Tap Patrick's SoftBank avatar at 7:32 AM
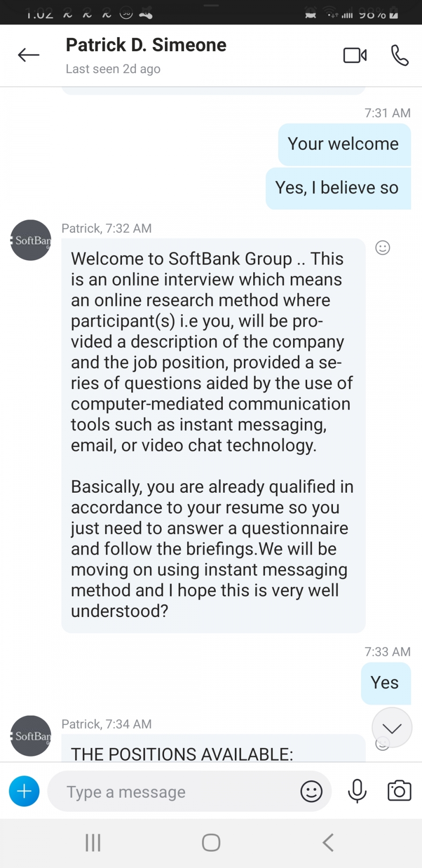This screenshot has width=422, height=868. [x=31, y=240]
